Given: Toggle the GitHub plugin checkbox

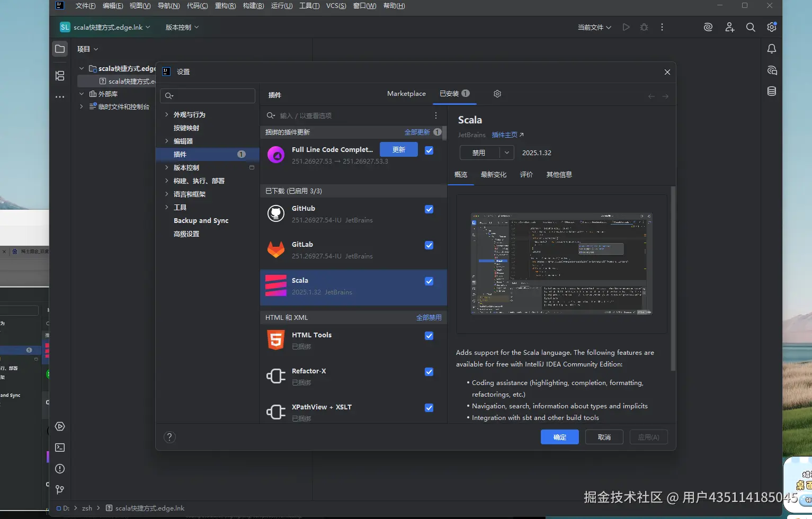Looking at the screenshot, I should (429, 209).
